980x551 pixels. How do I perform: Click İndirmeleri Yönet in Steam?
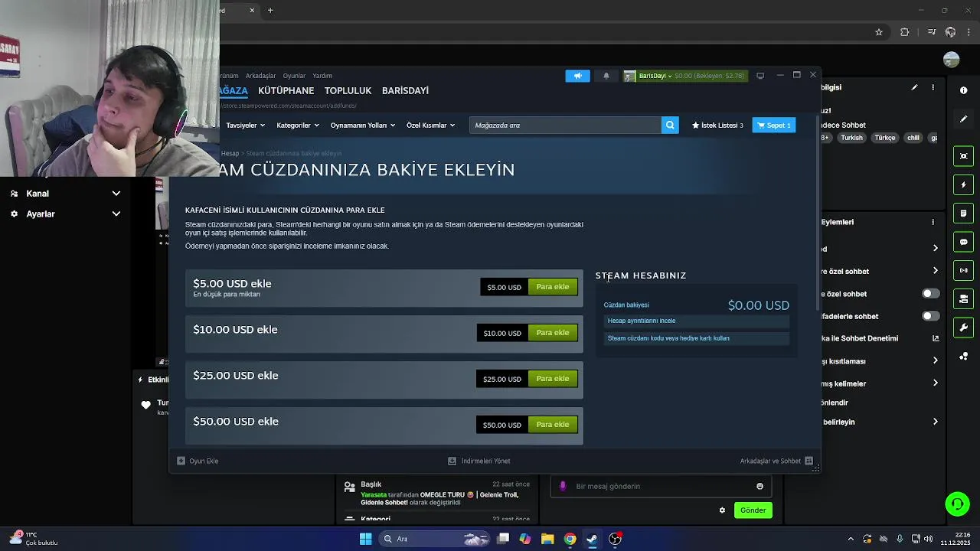479,461
